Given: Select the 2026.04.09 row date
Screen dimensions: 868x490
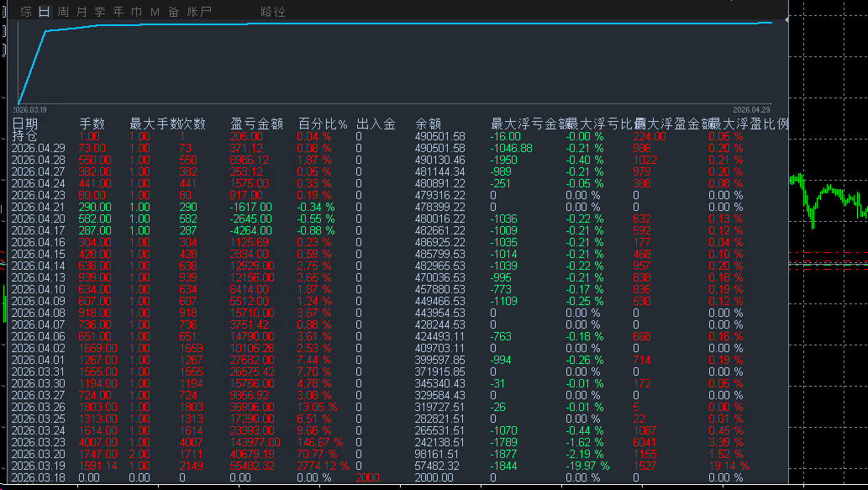Looking at the screenshot, I should 38,301.
